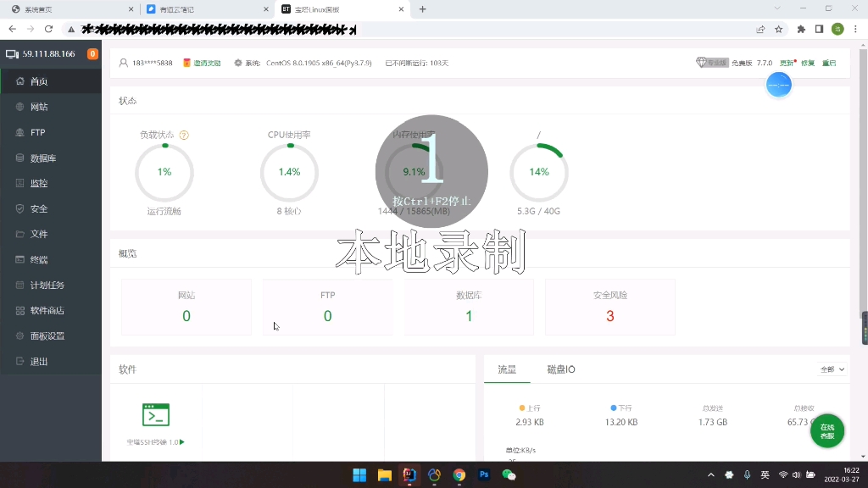Open the 宝塔SSH终端 software icon
This screenshot has height=488, width=868.
coord(156,415)
